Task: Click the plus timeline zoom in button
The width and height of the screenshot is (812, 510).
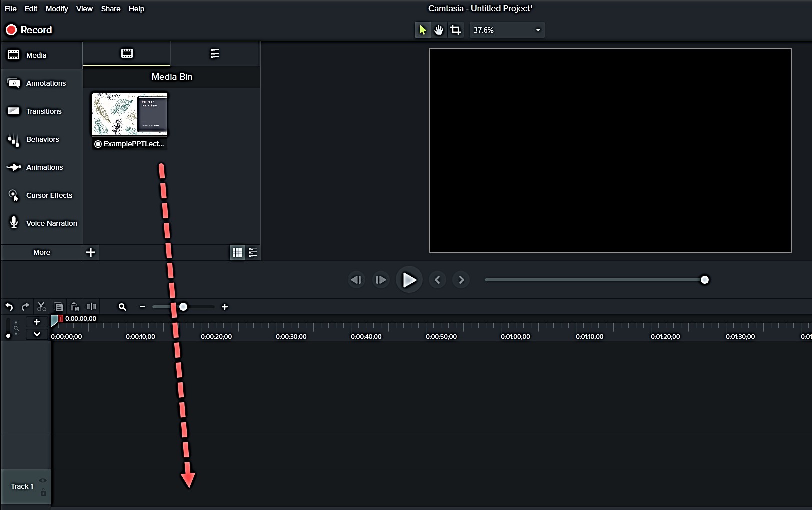Action: point(225,307)
